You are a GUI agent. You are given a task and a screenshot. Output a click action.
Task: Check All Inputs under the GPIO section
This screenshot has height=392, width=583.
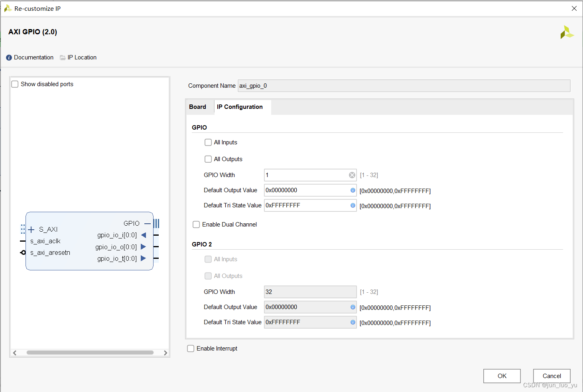(208, 142)
